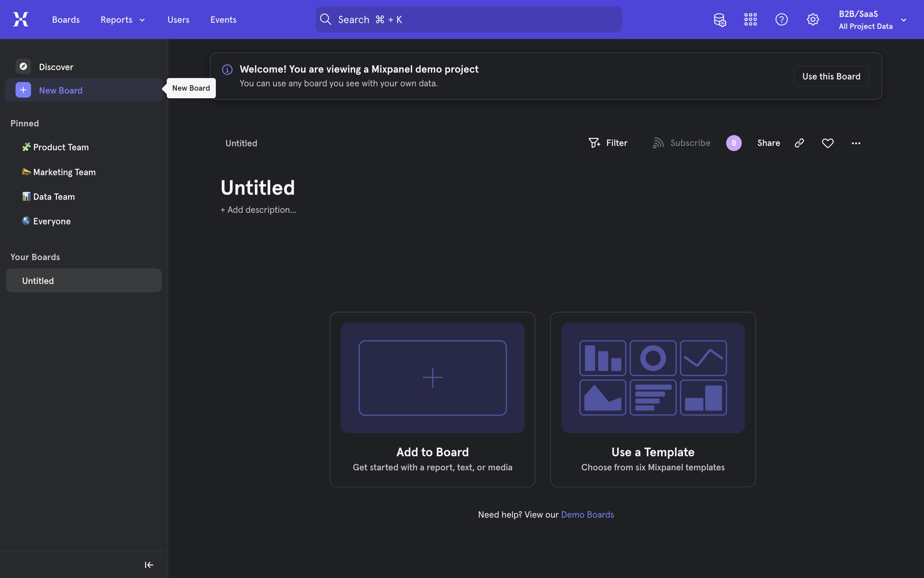Image resolution: width=924 pixels, height=578 pixels.
Task: Open the Demo Boards link
Action: pyautogui.click(x=587, y=514)
